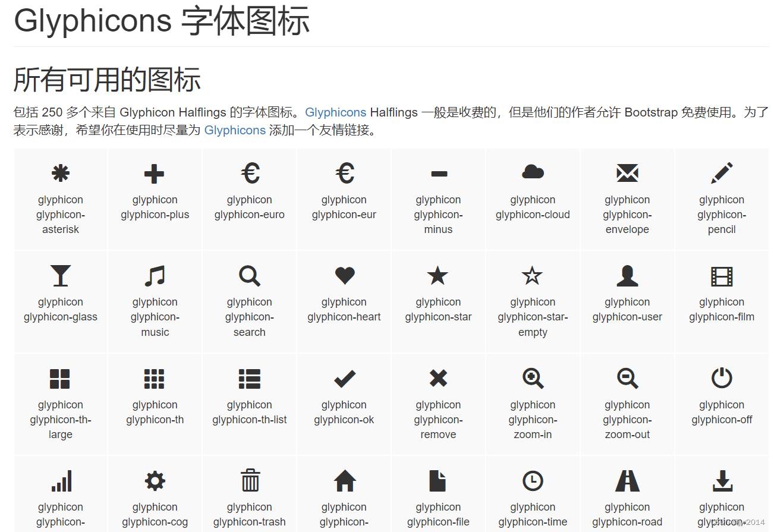Click the th-large grid glyphicon
Screen dimensions: 774x532
pos(60,379)
